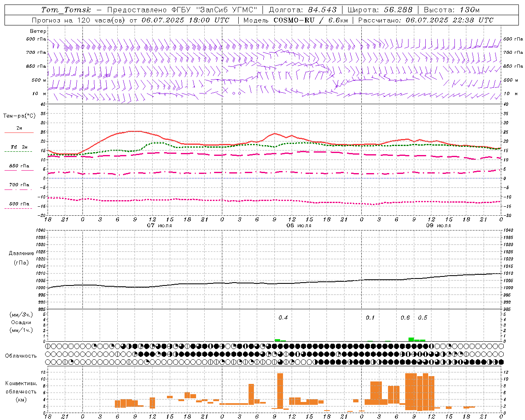The height and width of the screenshot is (420, 525).
Task: Click the Облачность cloud cover label
Action: click(x=21, y=356)
